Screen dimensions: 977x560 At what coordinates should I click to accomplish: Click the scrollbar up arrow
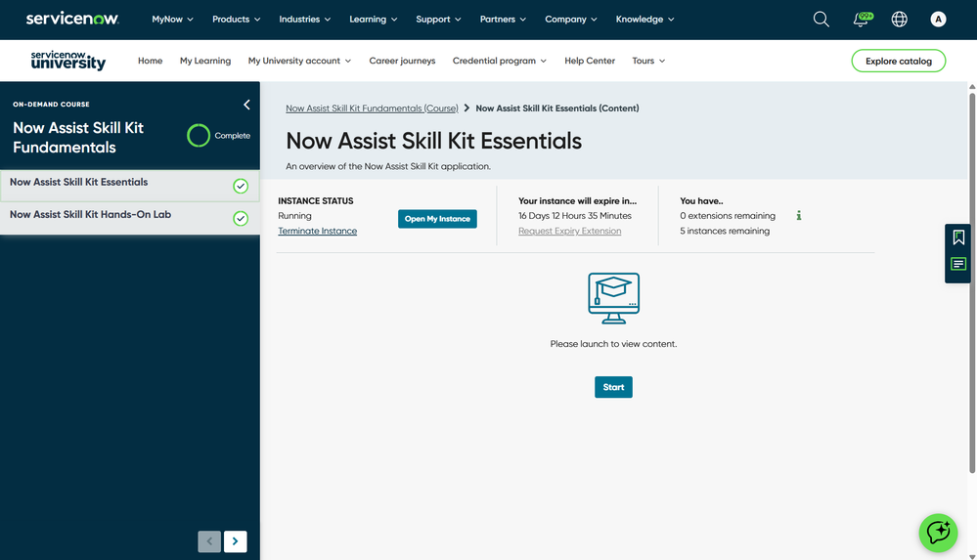click(x=972, y=87)
